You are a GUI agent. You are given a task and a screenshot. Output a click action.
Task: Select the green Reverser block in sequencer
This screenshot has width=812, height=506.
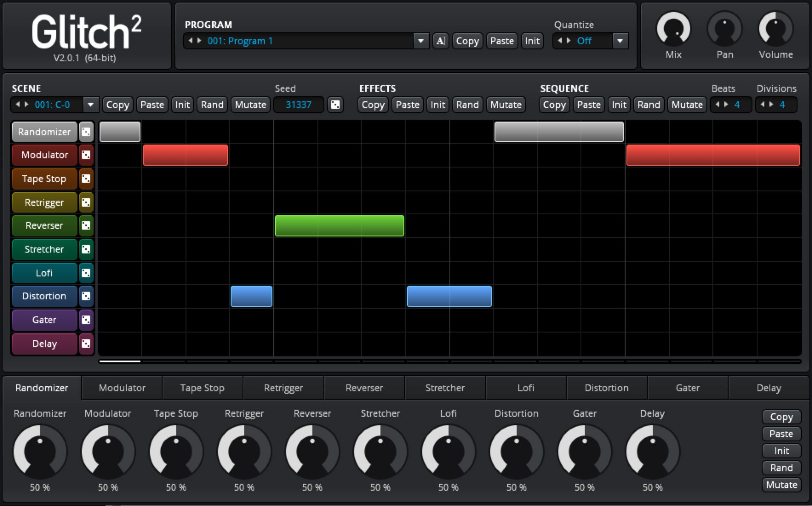(339, 226)
